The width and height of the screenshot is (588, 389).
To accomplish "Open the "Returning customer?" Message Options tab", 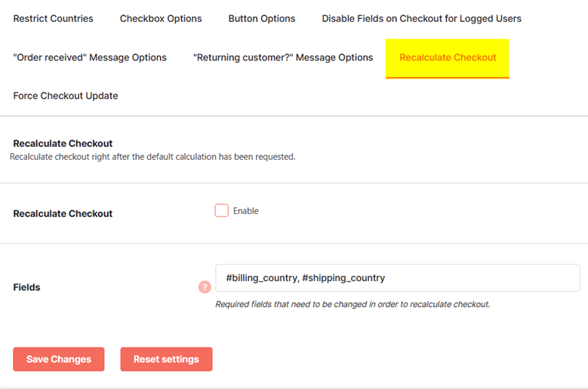I will [283, 57].
